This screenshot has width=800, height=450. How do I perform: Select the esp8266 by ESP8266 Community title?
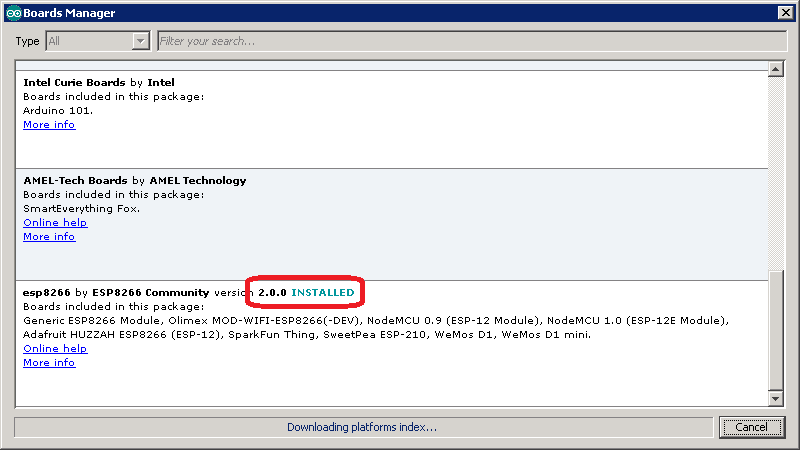[x=116, y=292]
